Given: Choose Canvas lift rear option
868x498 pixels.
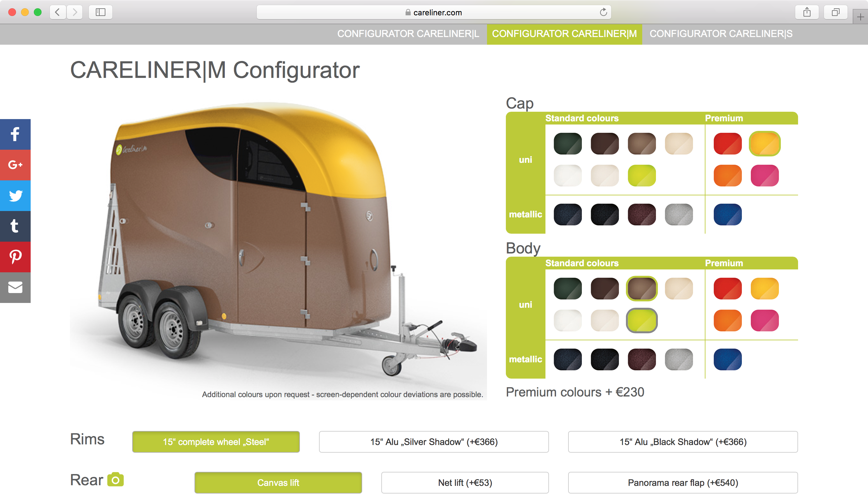Looking at the screenshot, I should [x=278, y=483].
